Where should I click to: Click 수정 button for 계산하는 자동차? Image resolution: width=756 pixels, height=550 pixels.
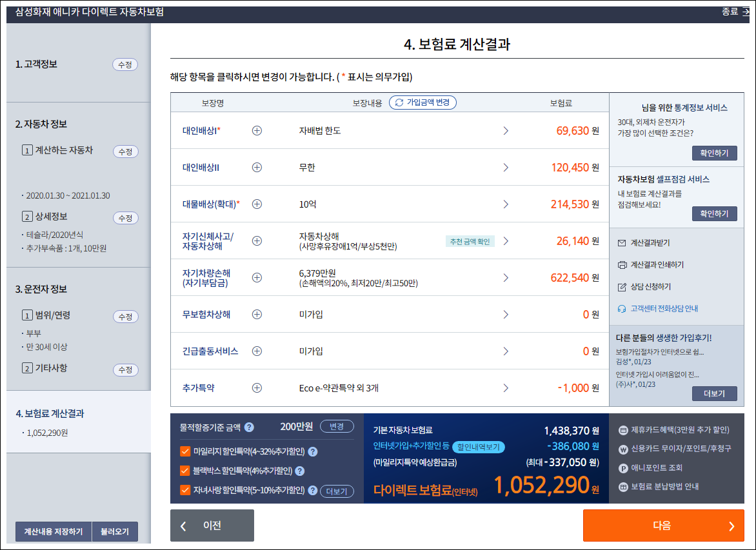(x=125, y=152)
